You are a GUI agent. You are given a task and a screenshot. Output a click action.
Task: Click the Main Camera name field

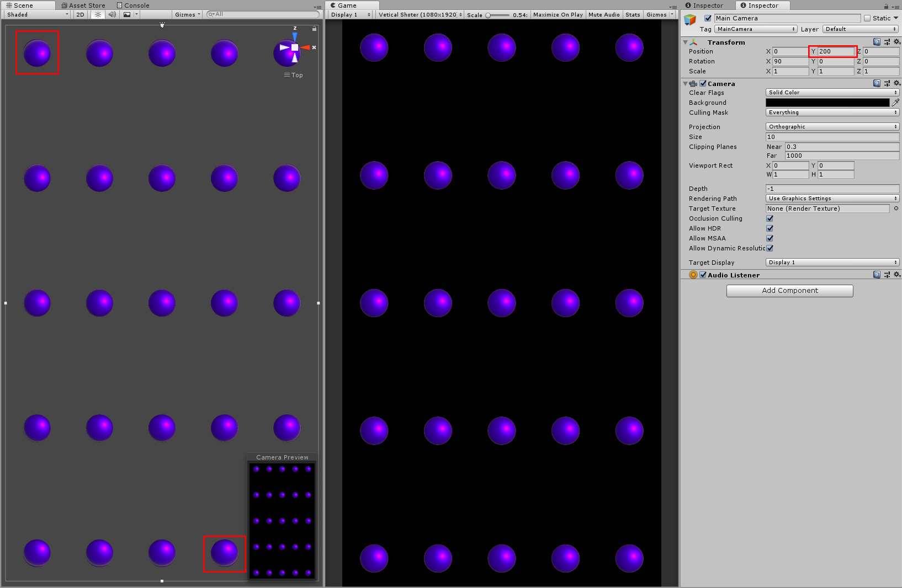point(787,18)
